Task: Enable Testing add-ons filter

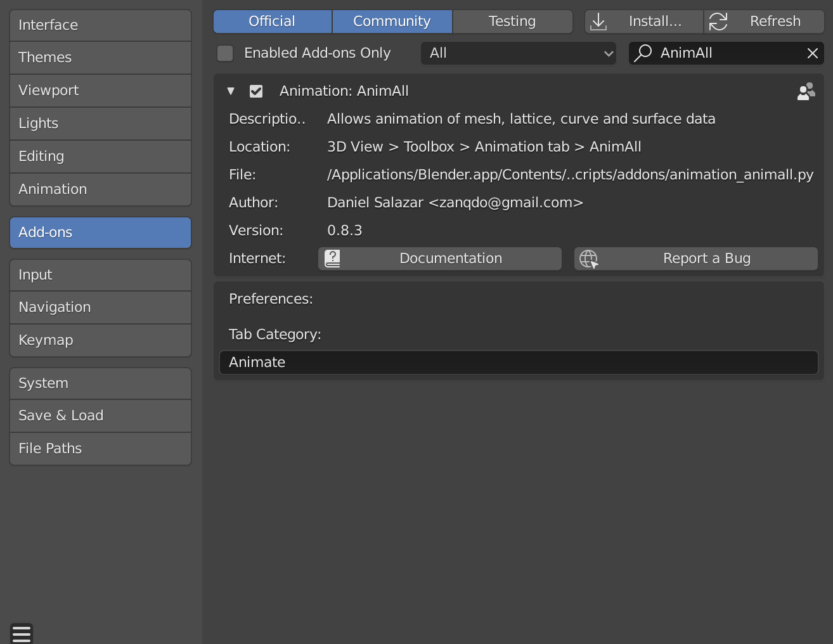Action: point(513,22)
